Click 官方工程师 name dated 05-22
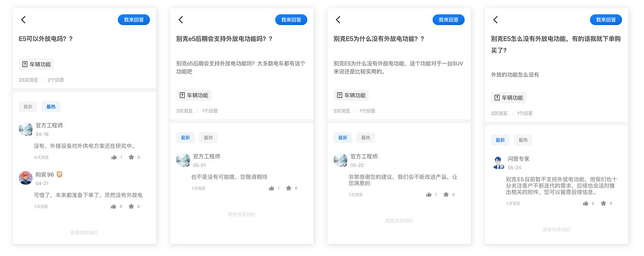 (x=364, y=156)
